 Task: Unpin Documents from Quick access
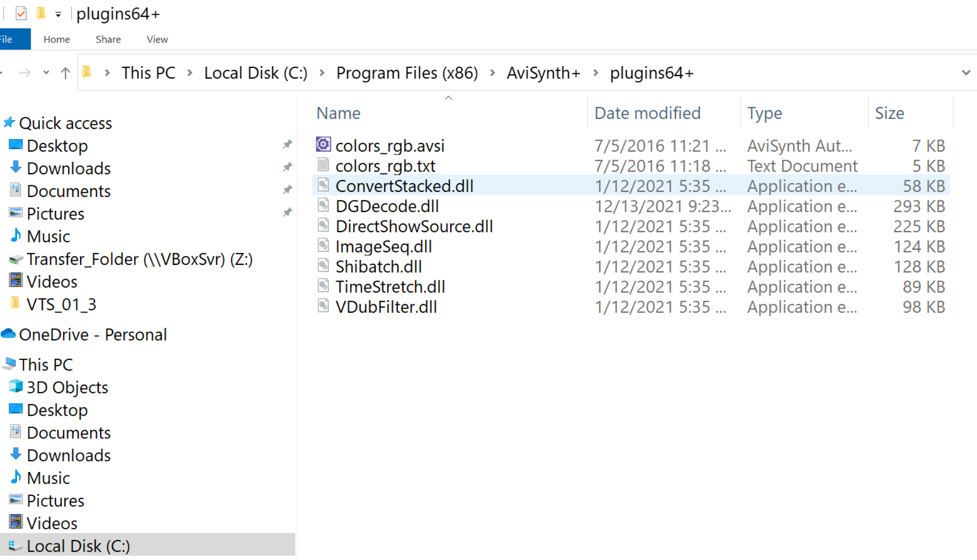[x=287, y=189]
